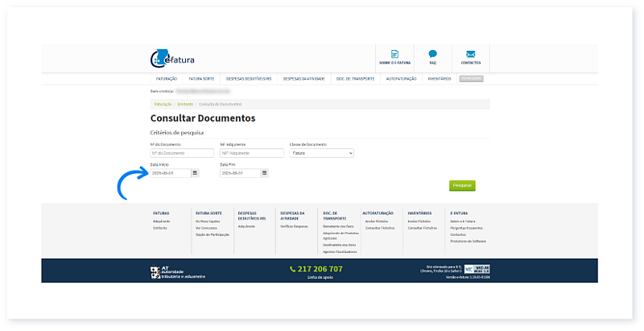Image resolution: width=644 pixels, height=331 pixels.
Task: Open the Data Início calendar picker
Action: pos(195,173)
